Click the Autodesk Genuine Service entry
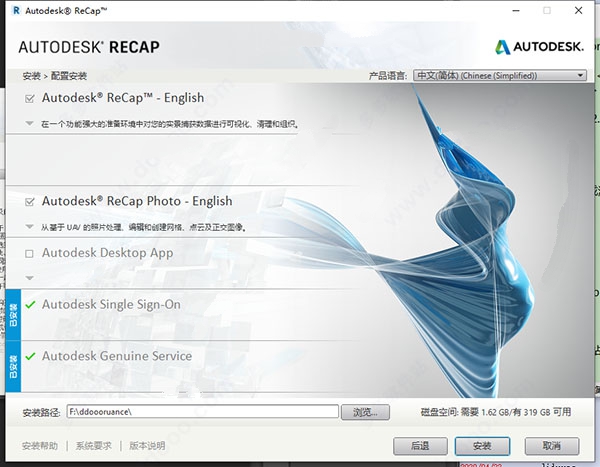This screenshot has width=600, height=467. (117, 356)
